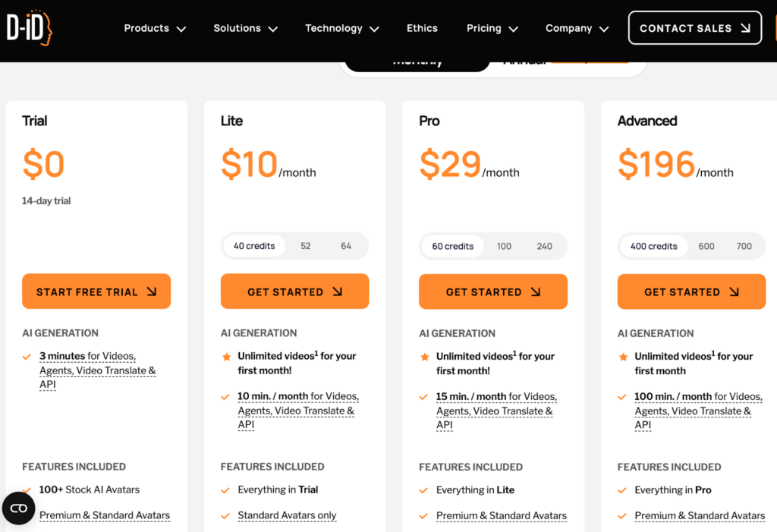Click Get Started on Lite plan
This screenshot has width=777, height=532.
[295, 291]
